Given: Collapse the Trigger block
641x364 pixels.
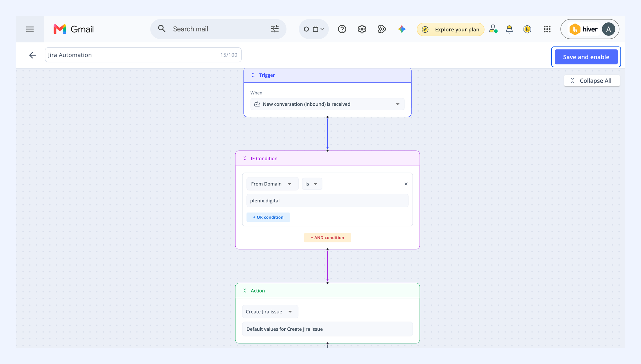Looking at the screenshot, I should point(253,75).
